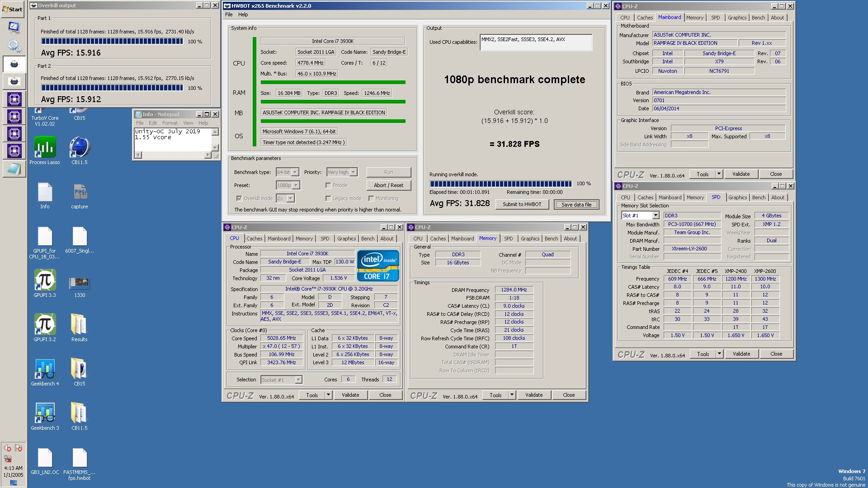Viewport: 868px width, 488px height.
Task: Launch GPUPI 3.3 shortcut
Action: point(45,283)
